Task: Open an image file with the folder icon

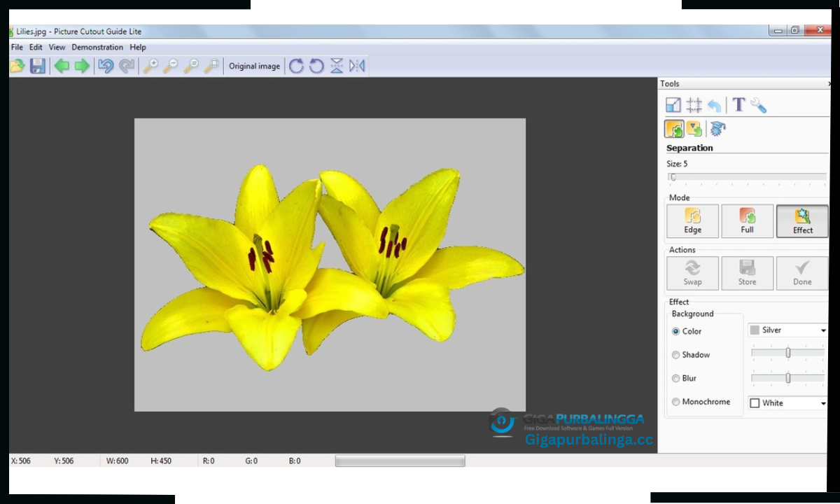Action: 17,66
